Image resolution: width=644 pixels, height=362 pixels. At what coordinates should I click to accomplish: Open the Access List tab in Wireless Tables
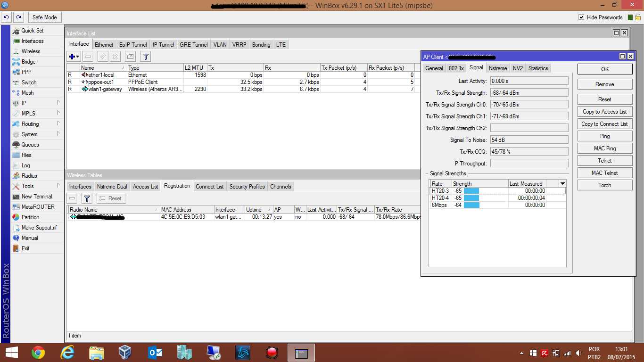coord(145,187)
